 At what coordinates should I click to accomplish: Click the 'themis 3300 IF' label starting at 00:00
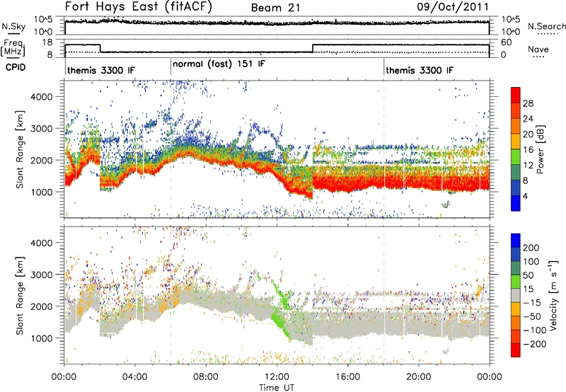[100, 70]
